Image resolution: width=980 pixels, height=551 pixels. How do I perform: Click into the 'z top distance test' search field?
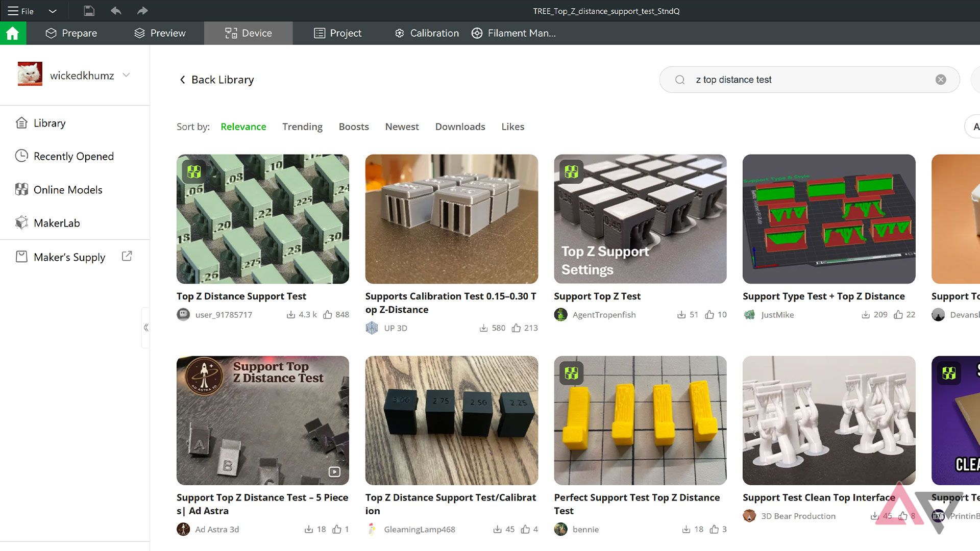click(810, 80)
